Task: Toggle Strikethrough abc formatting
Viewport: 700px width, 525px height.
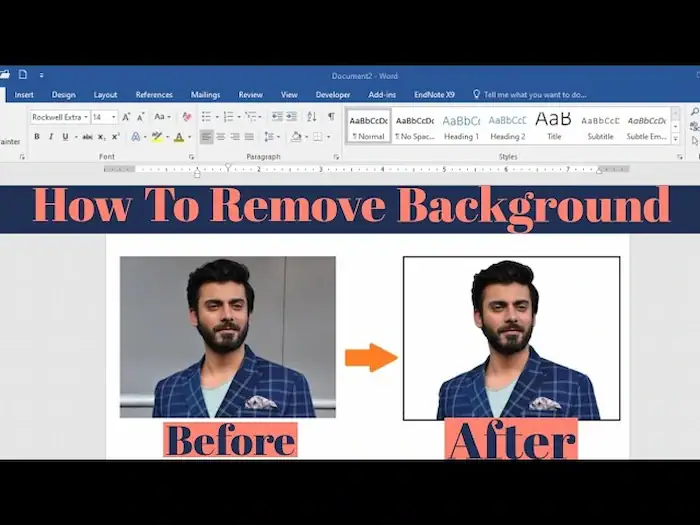Action: point(88,137)
